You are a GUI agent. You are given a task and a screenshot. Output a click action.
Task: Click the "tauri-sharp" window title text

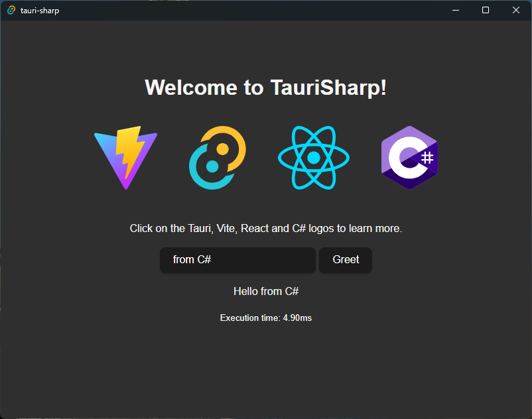[x=40, y=11]
